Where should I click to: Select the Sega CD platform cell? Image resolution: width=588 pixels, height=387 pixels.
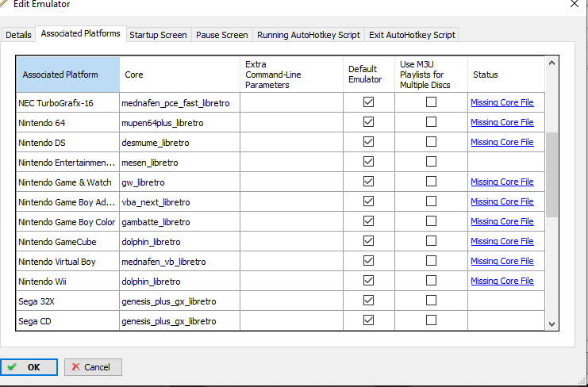(x=68, y=320)
